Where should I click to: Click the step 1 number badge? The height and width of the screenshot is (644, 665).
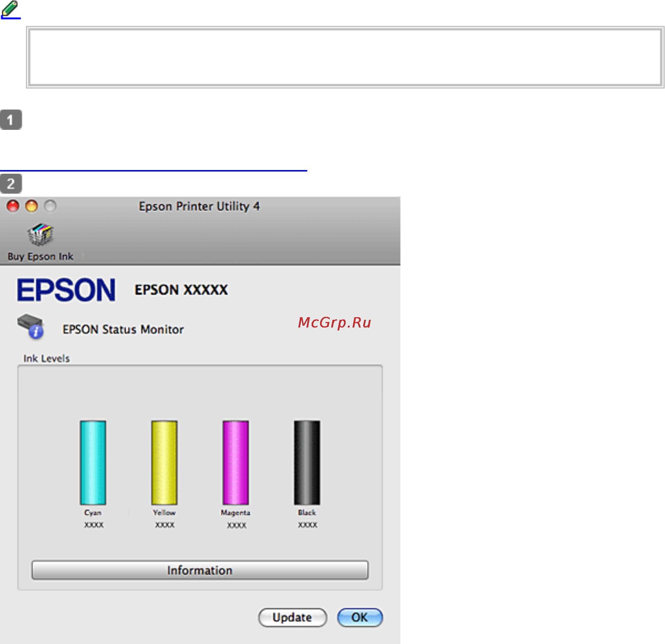click(x=11, y=120)
